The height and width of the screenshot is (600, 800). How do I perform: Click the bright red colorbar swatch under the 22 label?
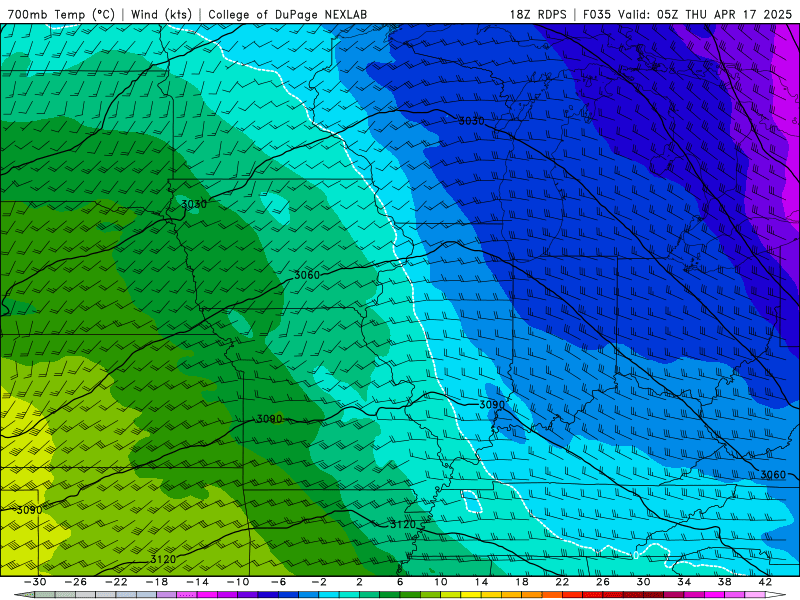coord(572,595)
